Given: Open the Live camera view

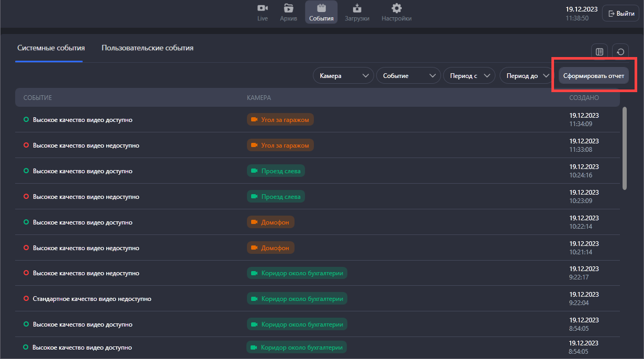Looking at the screenshot, I should click(263, 13).
